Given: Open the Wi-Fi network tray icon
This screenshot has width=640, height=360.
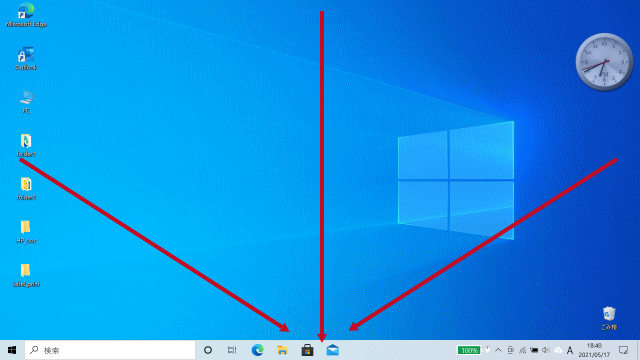Looking at the screenshot, I should 522,350.
